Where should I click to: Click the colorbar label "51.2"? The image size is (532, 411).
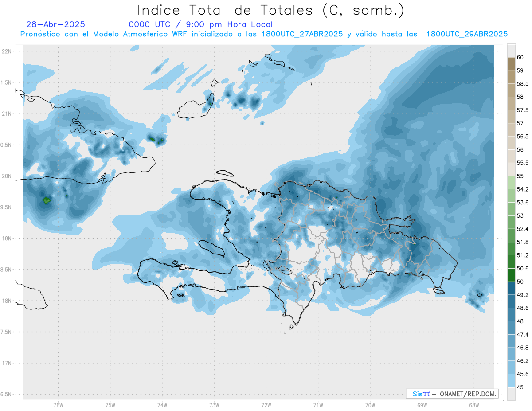click(523, 255)
